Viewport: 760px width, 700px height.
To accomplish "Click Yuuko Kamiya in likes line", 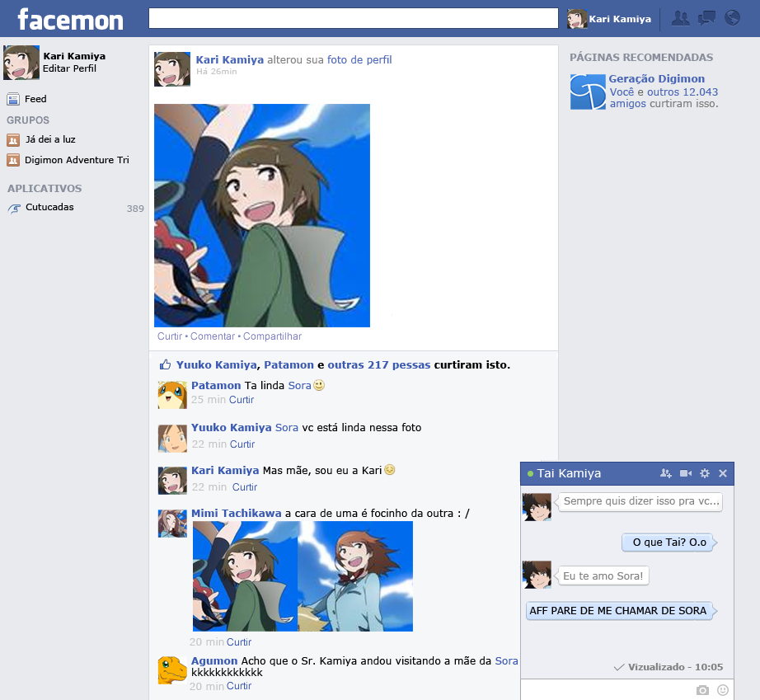I will [216, 364].
